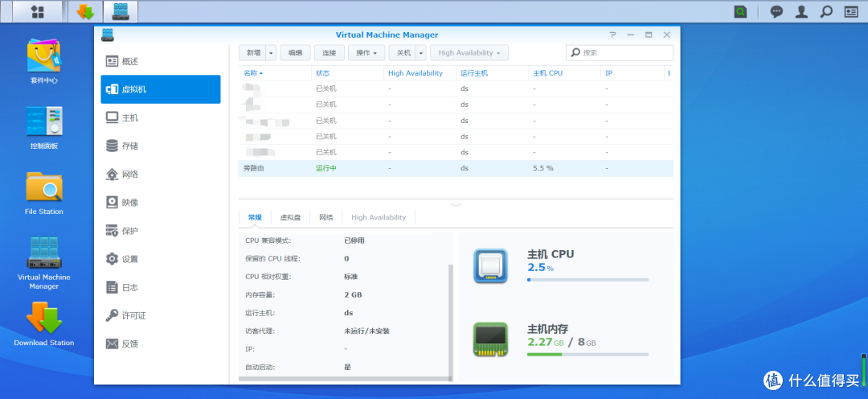Screen dimensions: 868x399
Task: Open the 控制面板 desktop icon
Action: coord(44,127)
